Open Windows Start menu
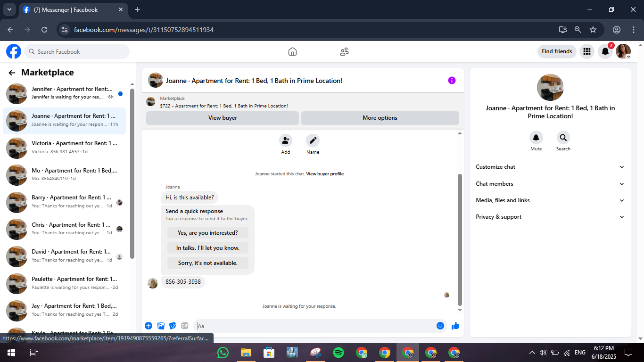The width and height of the screenshot is (644, 362). (x=11, y=353)
